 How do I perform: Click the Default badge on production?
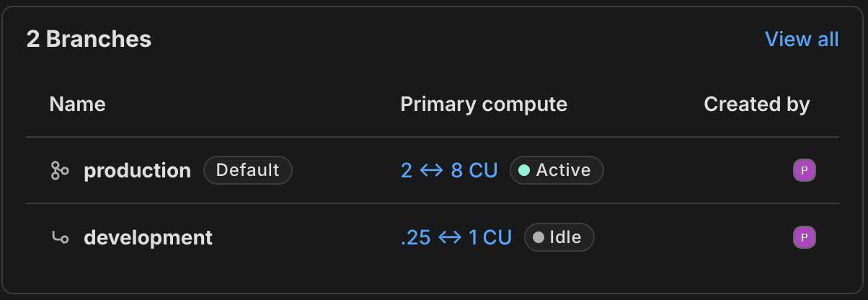pos(247,170)
